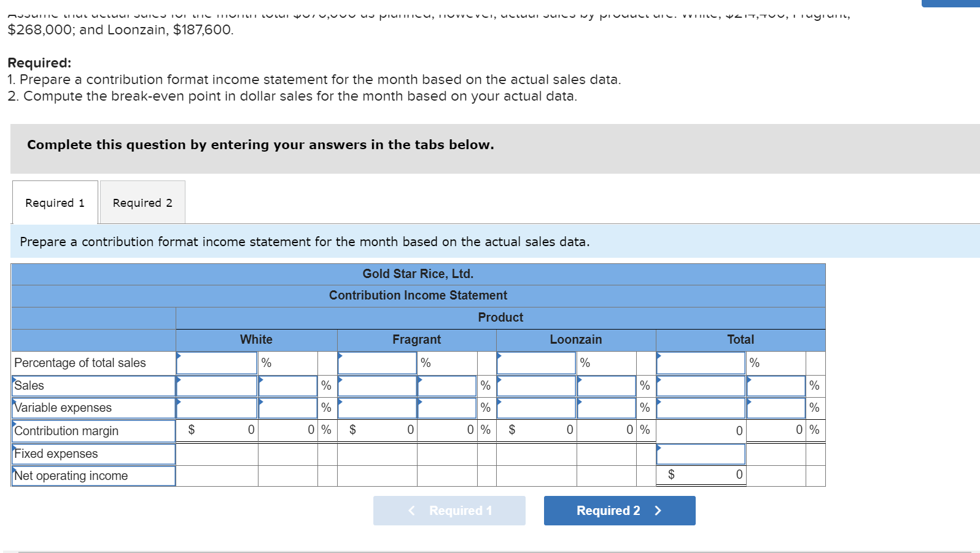Open the Contribution margin row label dropdown

point(93,431)
